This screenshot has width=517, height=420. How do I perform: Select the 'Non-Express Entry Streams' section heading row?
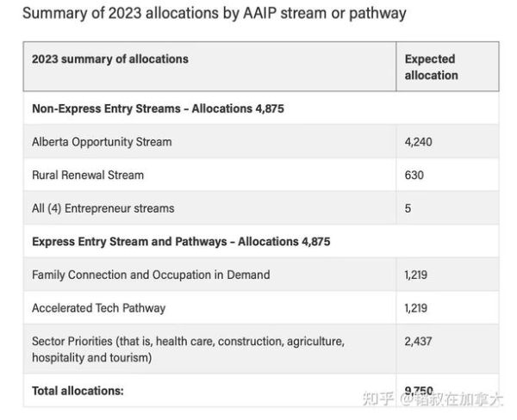coord(158,109)
